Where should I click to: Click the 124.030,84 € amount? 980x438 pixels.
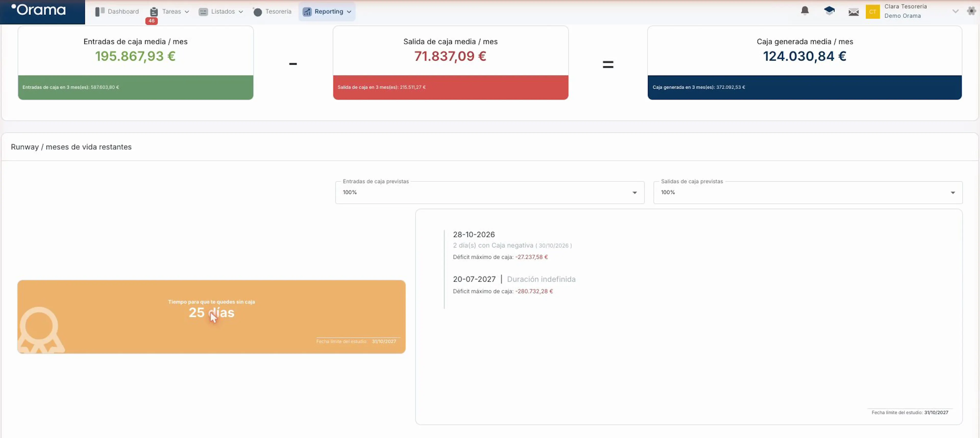[x=805, y=56]
